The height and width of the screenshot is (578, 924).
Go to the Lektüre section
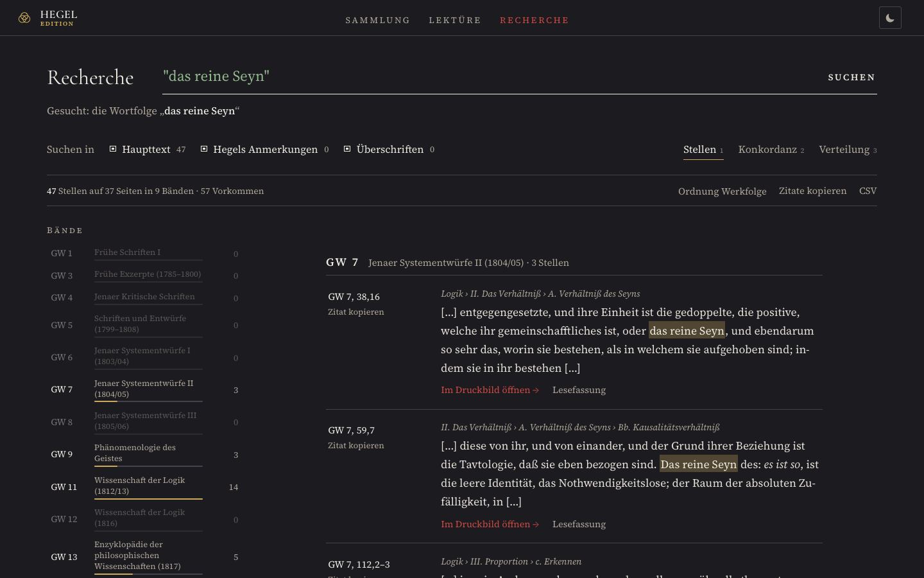[x=455, y=20]
